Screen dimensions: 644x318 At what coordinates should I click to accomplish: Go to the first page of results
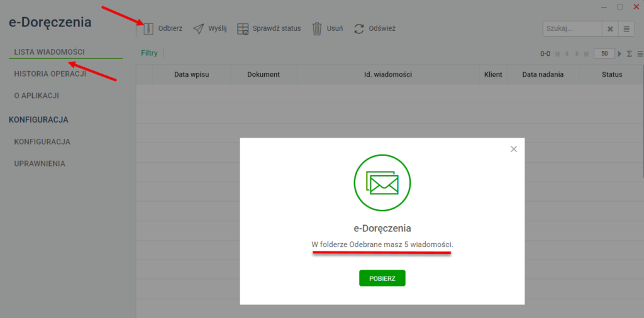click(x=558, y=54)
